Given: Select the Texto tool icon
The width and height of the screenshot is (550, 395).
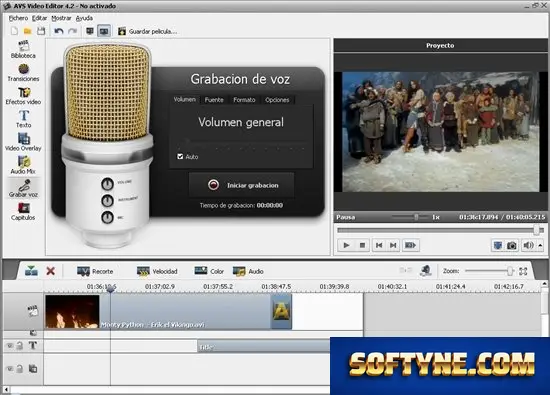Looking at the screenshot, I should 24,119.
